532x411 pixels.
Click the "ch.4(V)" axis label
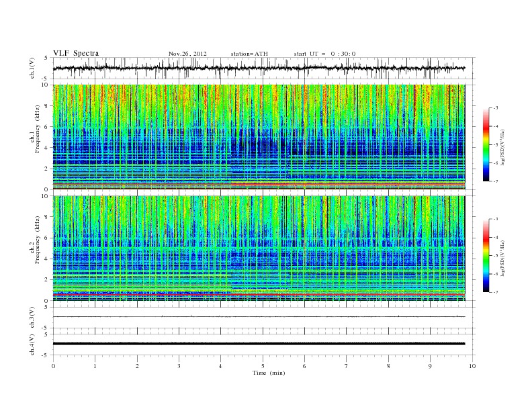tap(32, 345)
